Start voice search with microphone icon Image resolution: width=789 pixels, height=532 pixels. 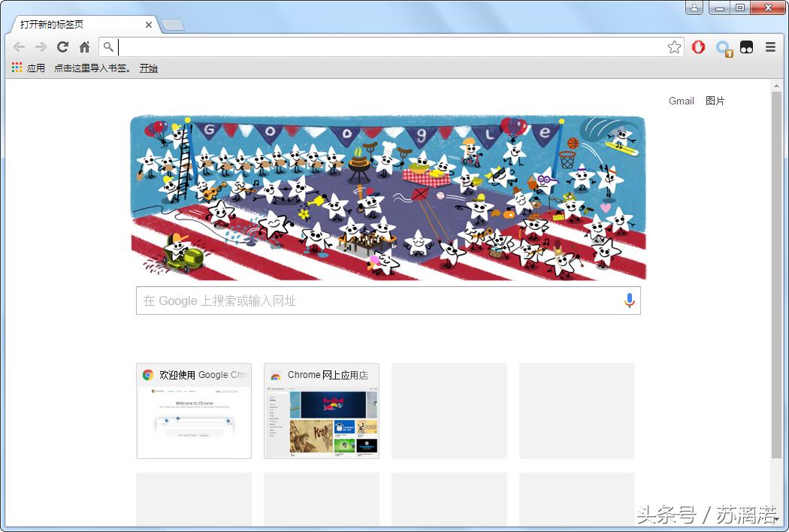(629, 301)
